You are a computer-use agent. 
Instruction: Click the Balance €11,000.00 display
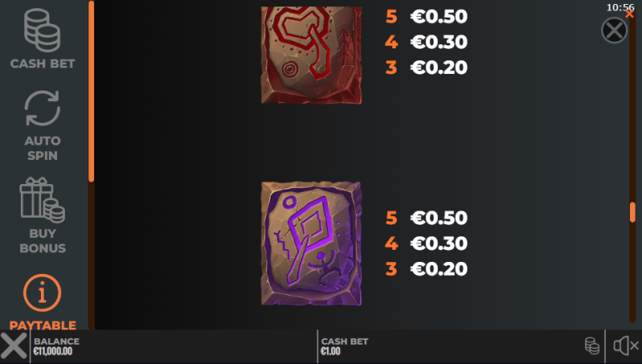56,346
